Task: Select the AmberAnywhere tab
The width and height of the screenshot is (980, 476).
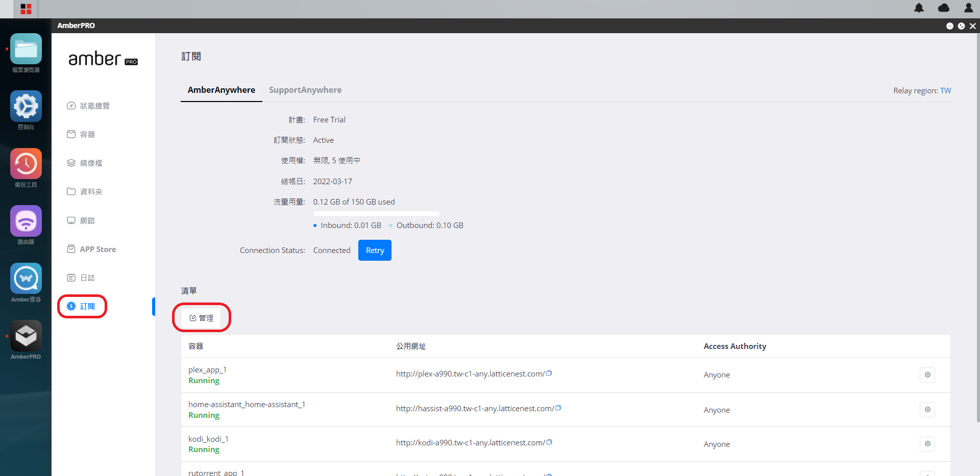Action: pyautogui.click(x=222, y=90)
